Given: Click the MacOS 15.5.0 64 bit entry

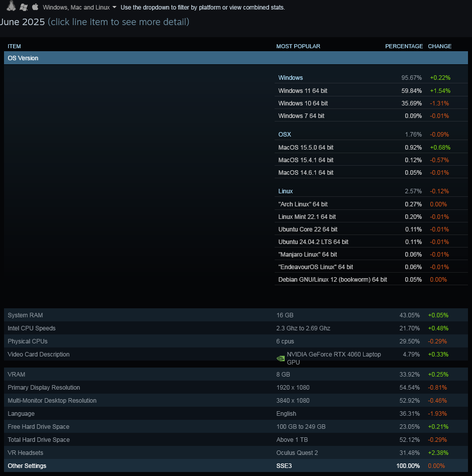Looking at the screenshot, I should (306, 148).
